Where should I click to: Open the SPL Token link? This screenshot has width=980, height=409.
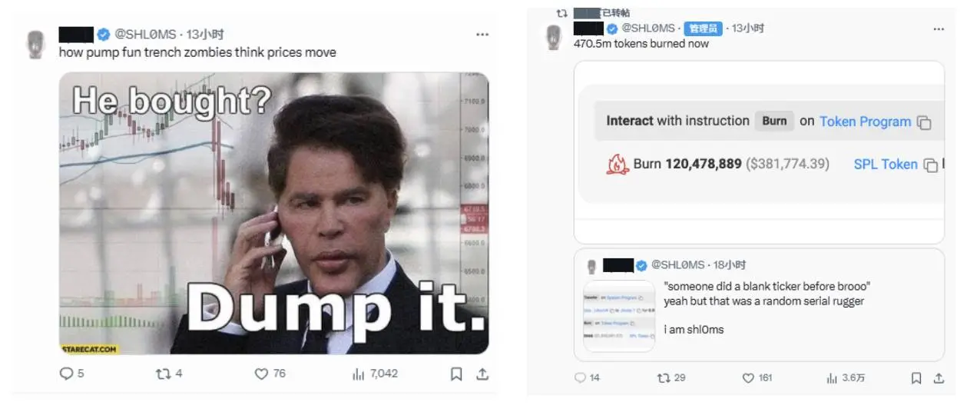pyautogui.click(x=886, y=165)
